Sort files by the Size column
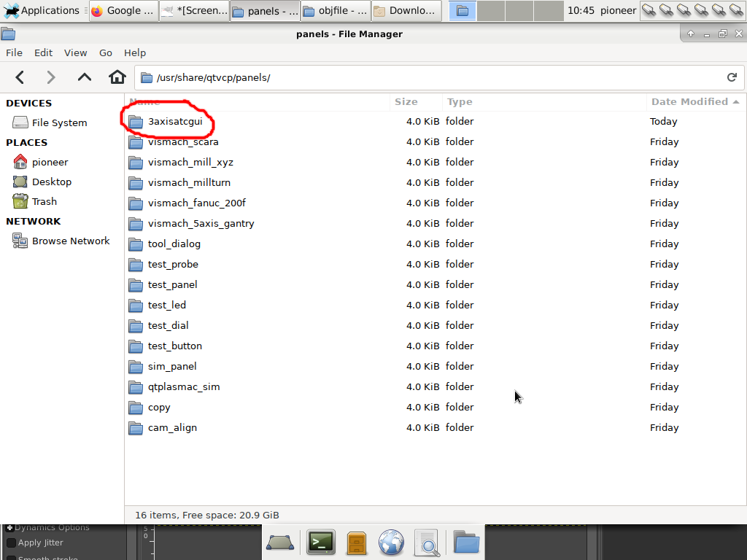Viewport: 747px width, 560px height. [406, 101]
